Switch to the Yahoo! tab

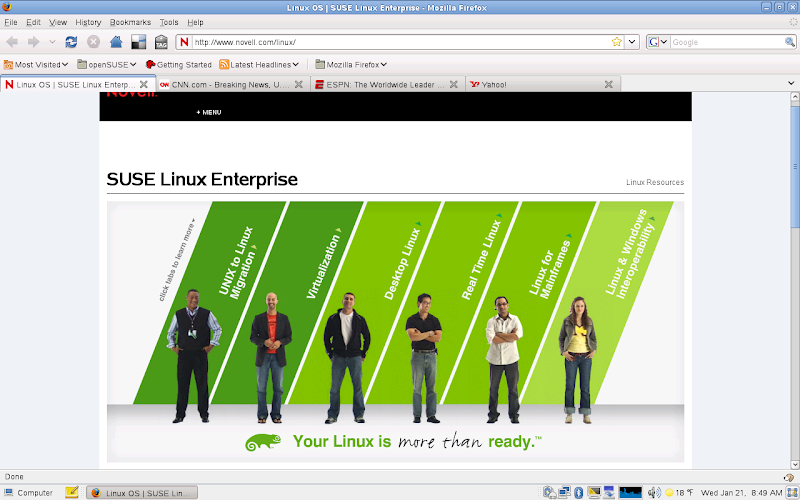543,84
